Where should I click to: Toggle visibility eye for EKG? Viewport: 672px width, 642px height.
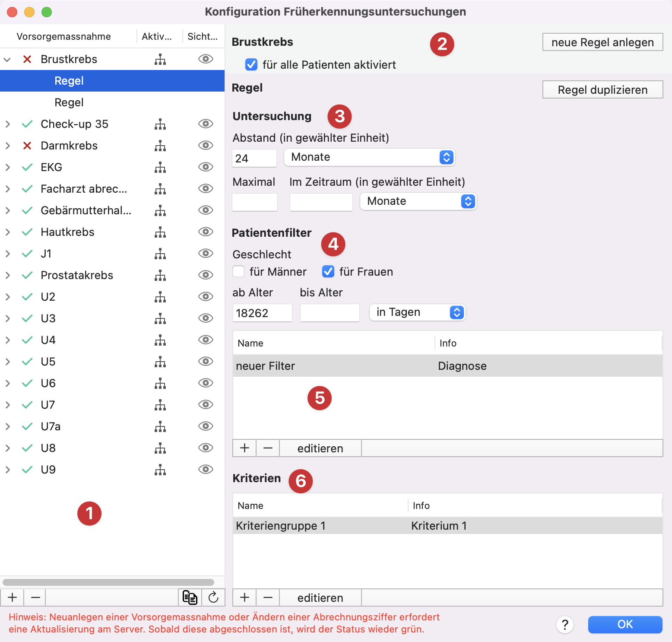pos(206,167)
